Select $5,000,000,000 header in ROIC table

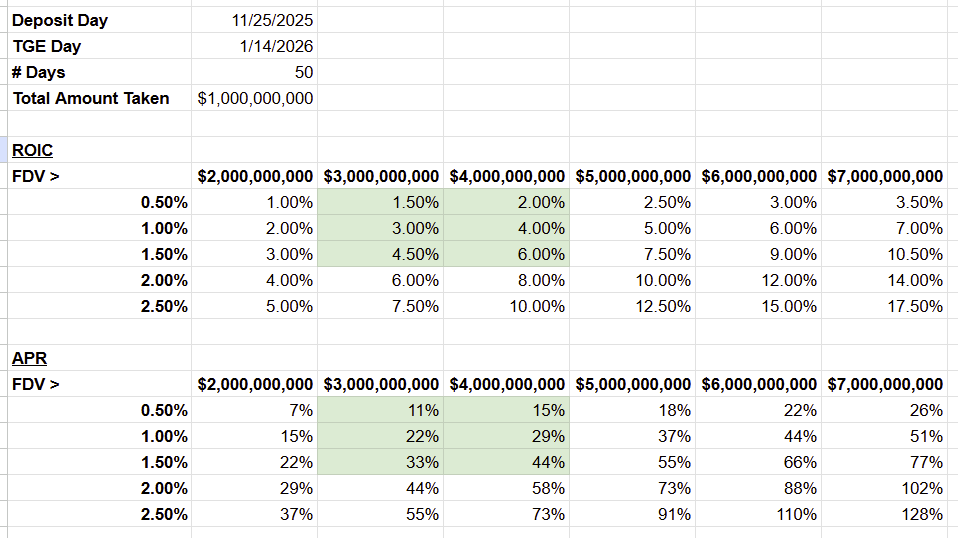(x=633, y=176)
